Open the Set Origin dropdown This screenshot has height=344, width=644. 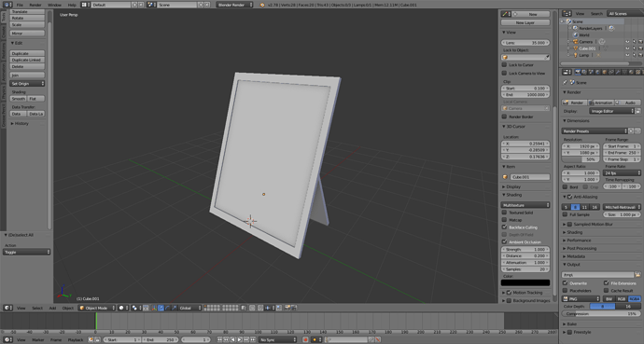point(27,84)
